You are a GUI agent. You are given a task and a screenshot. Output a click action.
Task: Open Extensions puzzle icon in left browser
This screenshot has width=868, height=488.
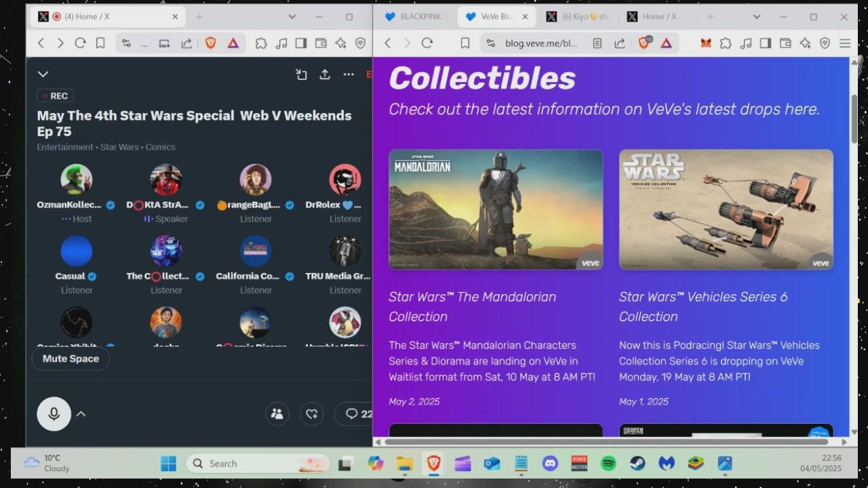tap(261, 43)
